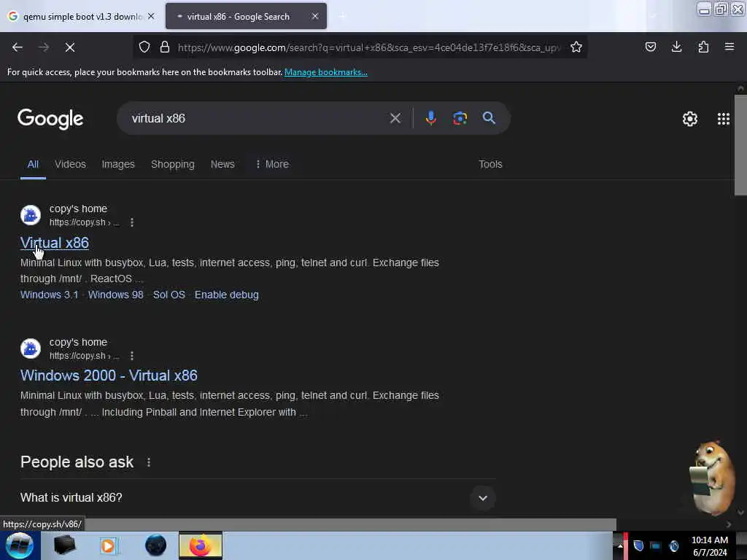747x560 pixels.
Task: View site security padlock info
Action: 165,47
